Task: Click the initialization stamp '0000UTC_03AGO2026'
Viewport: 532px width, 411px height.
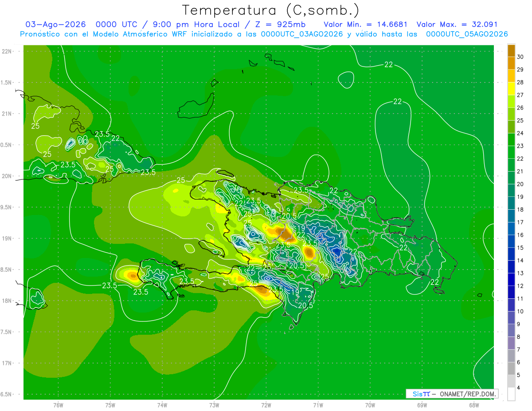Action: tap(302, 34)
